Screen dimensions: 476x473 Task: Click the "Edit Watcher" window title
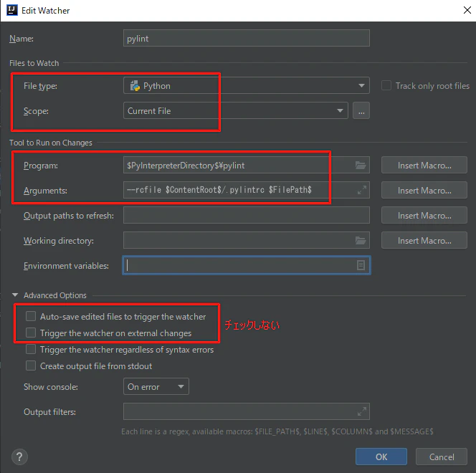46,11
